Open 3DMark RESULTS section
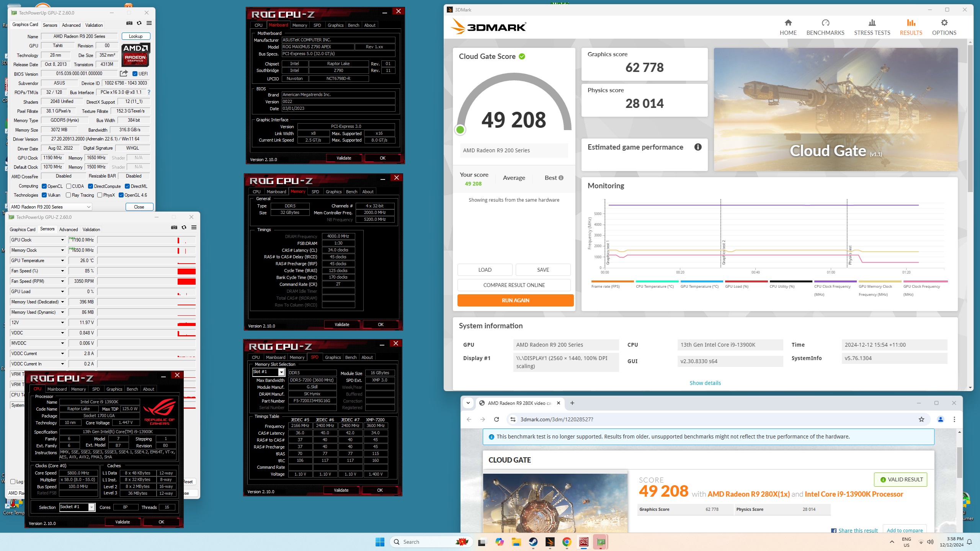 point(911,28)
